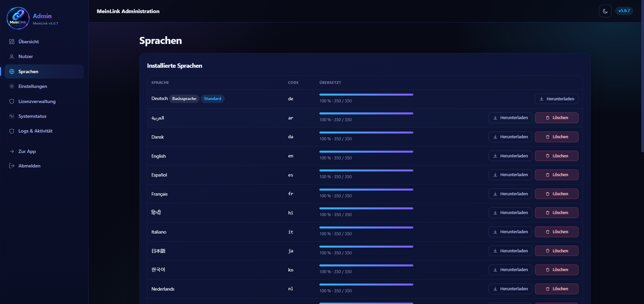Click download icon in English row
644x304 pixels.
[x=495, y=156]
